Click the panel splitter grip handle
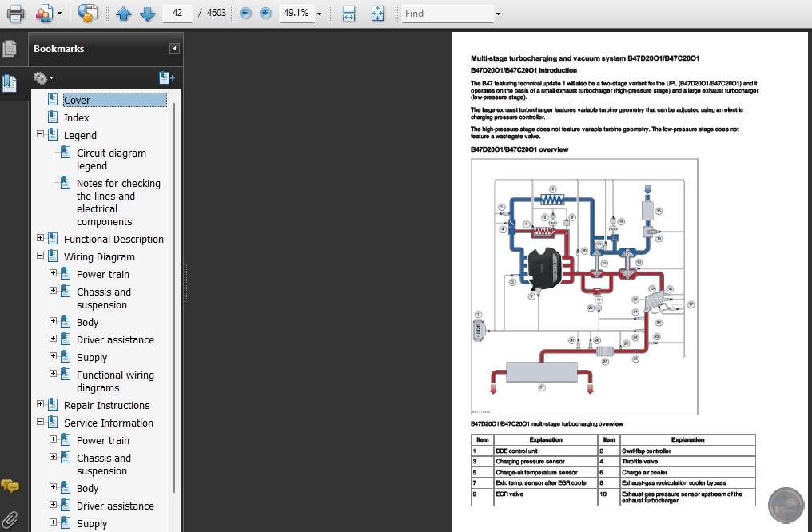The image size is (812, 532). click(185, 283)
